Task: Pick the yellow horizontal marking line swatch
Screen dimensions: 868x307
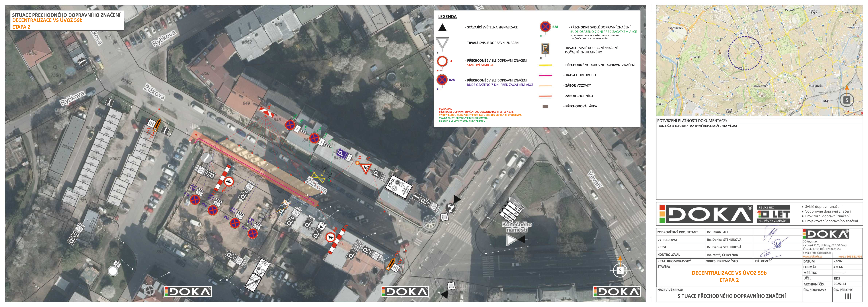Action: (x=545, y=65)
